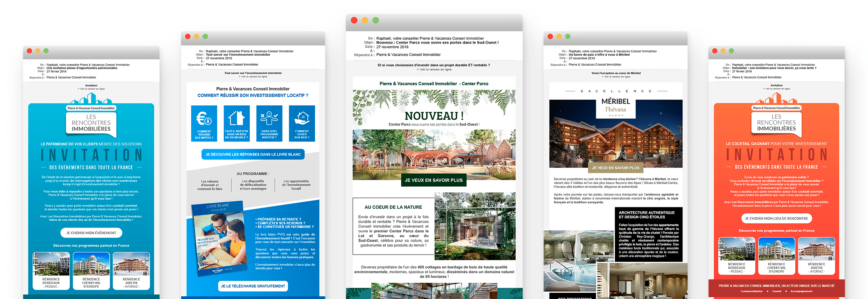Click the Livre Blanc book cover image
The height and width of the screenshot is (299, 868).
219,238
